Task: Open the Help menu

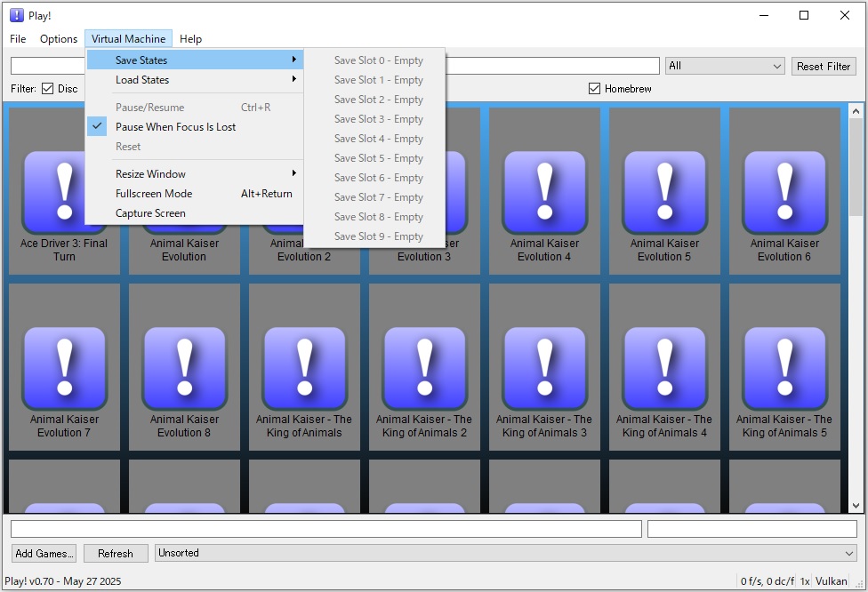Action: point(190,39)
